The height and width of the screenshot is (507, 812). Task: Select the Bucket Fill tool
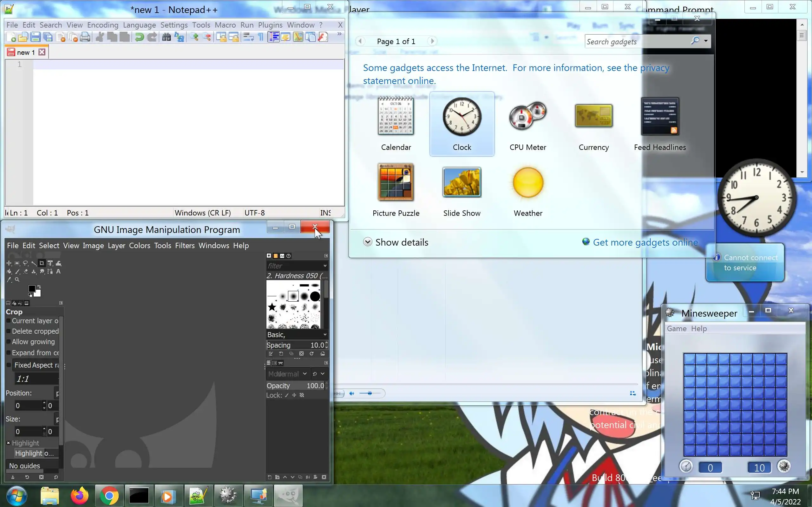(x=9, y=272)
